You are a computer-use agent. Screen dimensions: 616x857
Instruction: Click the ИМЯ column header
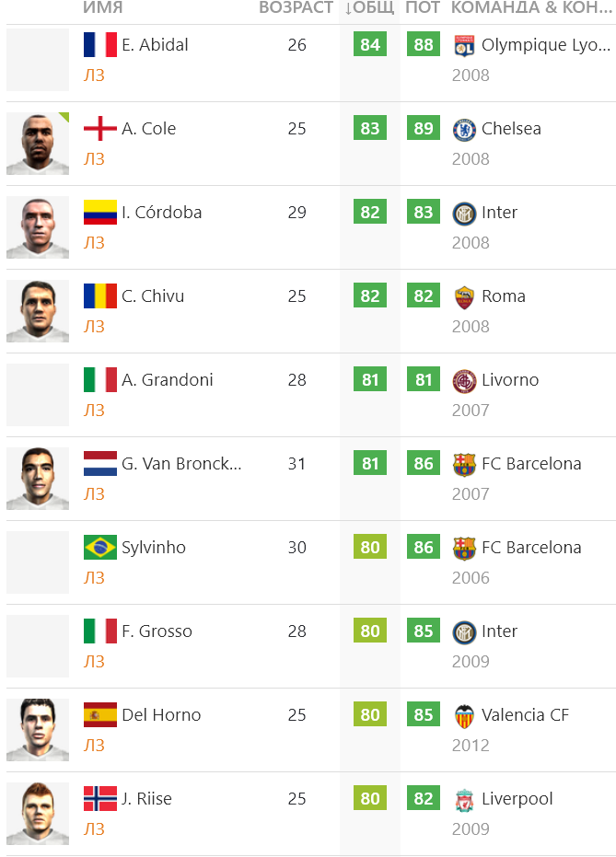coord(103,7)
